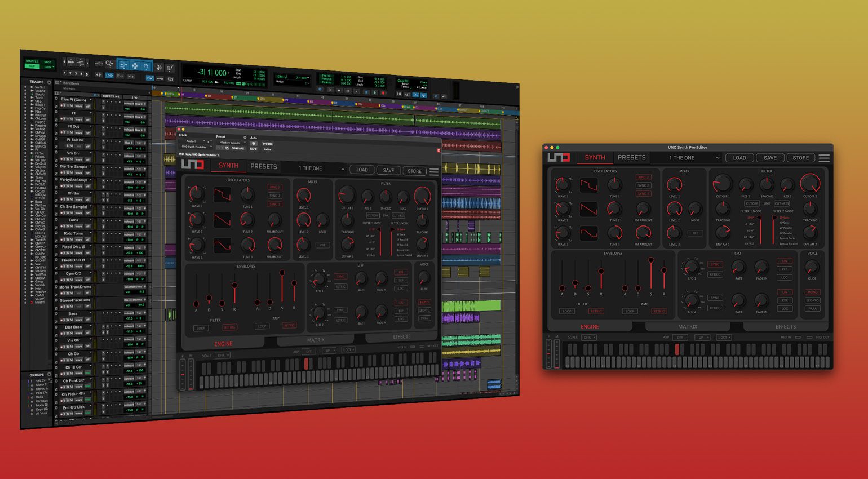Click SAVE button in standalone UNO editor
The image size is (868, 479).
770,158
